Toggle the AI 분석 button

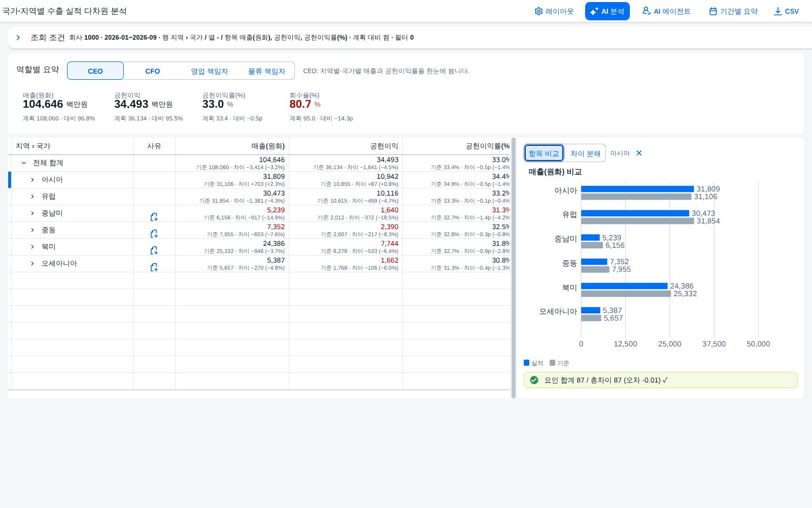click(x=607, y=11)
